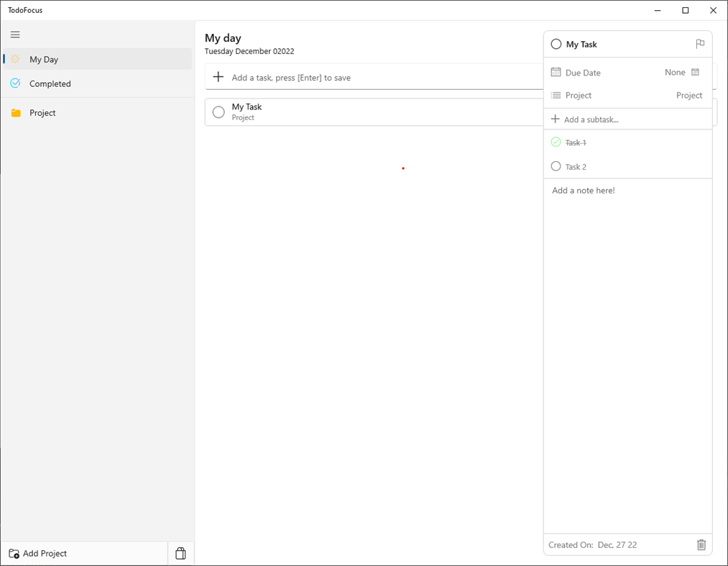Click the Add Project button
Image resolution: width=728 pixels, height=566 pixels.
(40, 553)
